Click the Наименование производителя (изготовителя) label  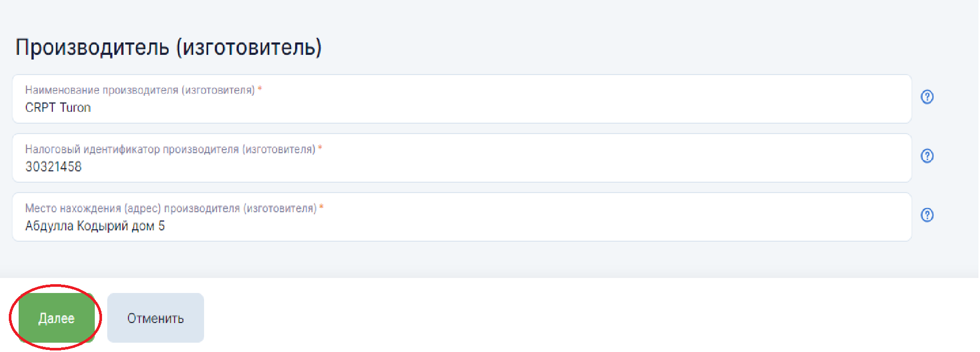click(x=140, y=90)
